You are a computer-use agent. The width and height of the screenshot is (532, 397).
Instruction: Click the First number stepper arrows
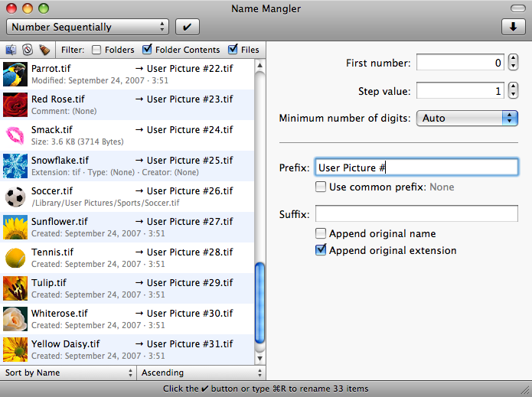(x=514, y=63)
